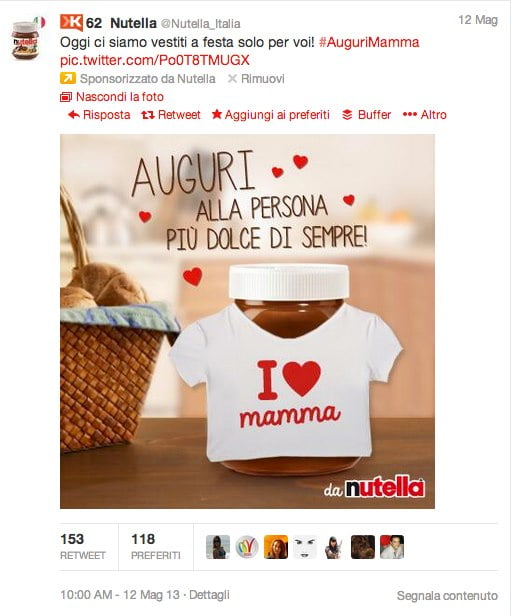Expand tweet Dettagli
Image resolution: width=518 pixels, height=616 pixels.
pyautogui.click(x=209, y=595)
